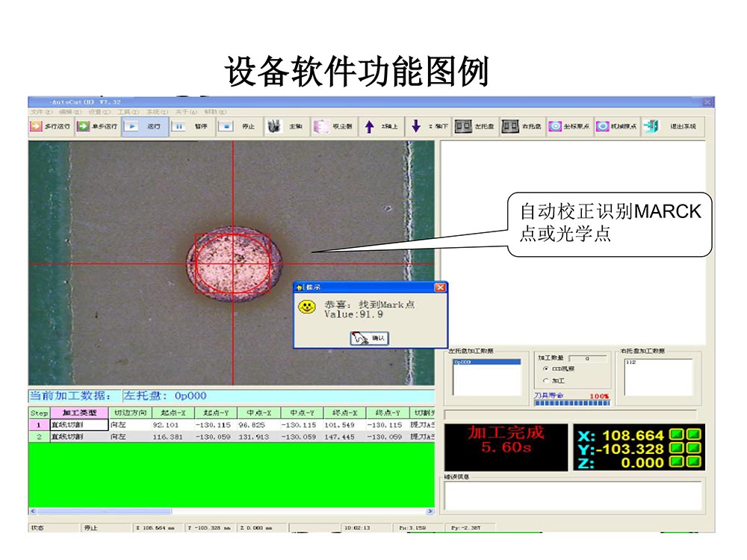Click the horizontal scrollbar right arrow

430,511
